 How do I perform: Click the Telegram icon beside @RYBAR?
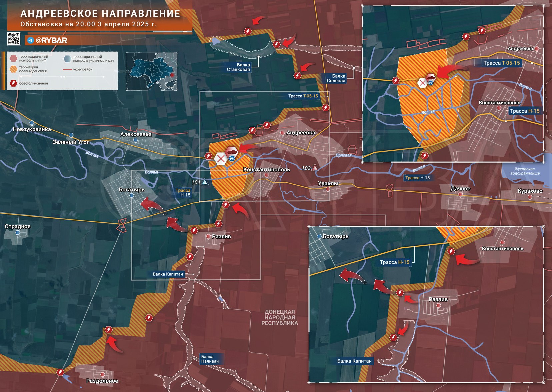point(31,40)
